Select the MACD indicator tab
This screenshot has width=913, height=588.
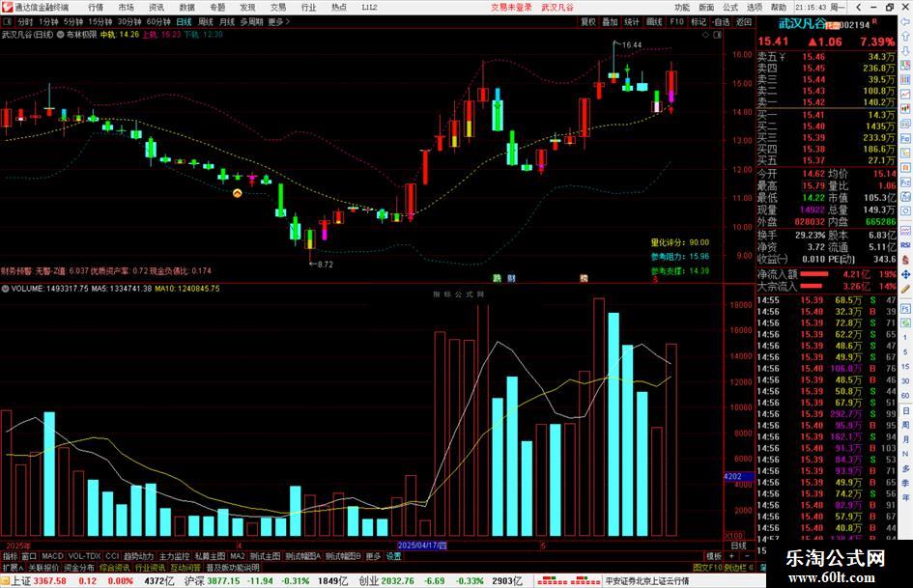coord(52,556)
